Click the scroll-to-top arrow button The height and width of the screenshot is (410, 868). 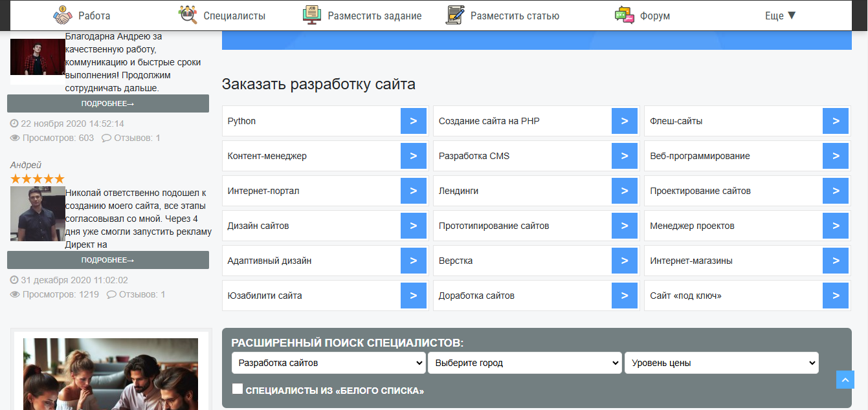(x=845, y=380)
